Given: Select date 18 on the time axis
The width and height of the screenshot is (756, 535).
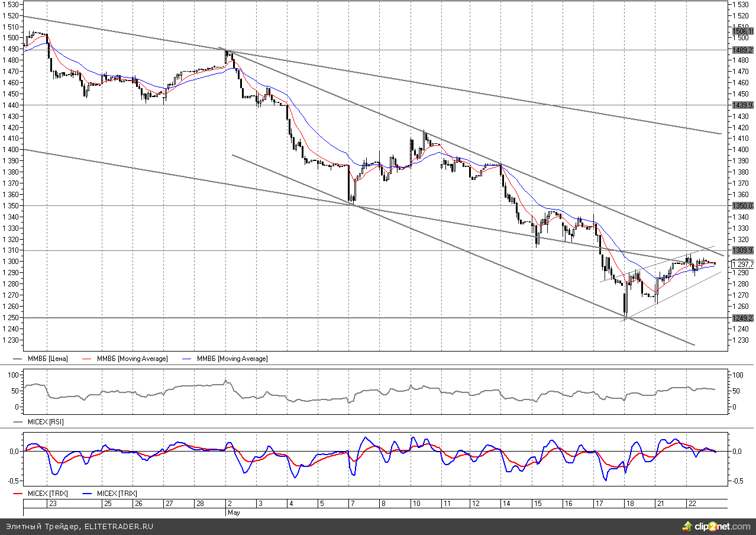Looking at the screenshot, I should (x=630, y=504).
